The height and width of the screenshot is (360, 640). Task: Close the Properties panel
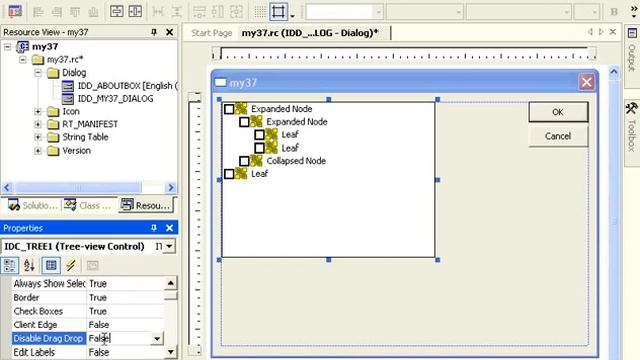[170, 228]
